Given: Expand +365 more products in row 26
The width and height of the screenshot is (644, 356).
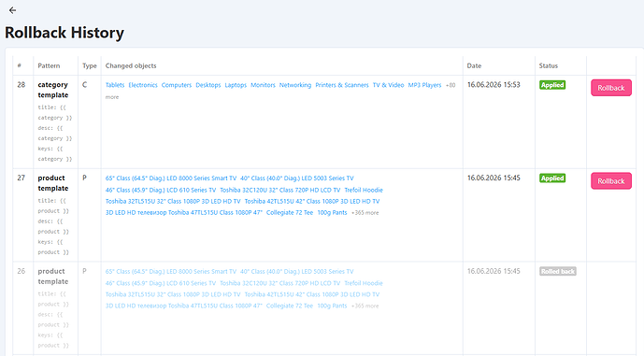Looking at the screenshot, I should (x=365, y=306).
